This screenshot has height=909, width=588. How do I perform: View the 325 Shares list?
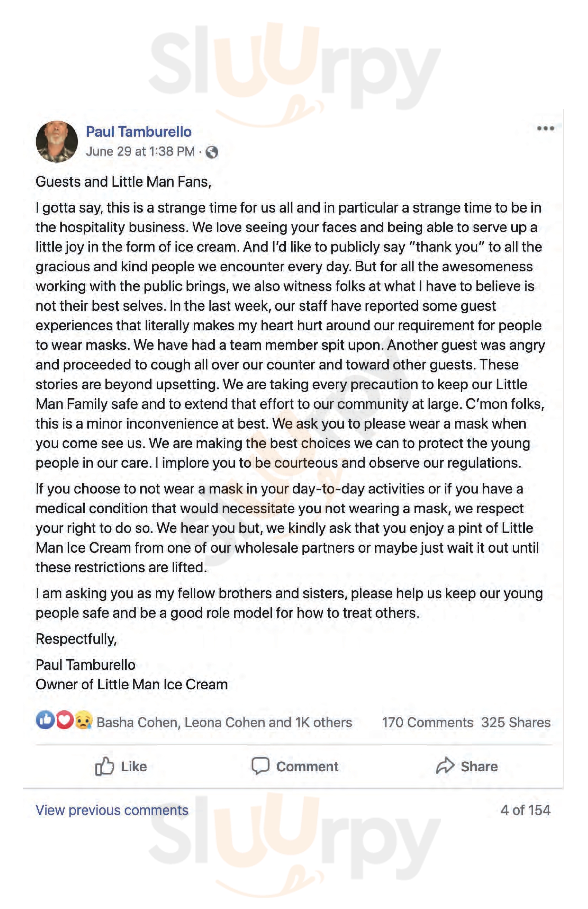[x=516, y=723]
